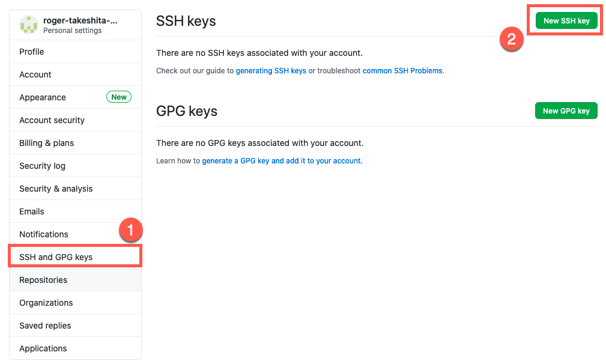Viewport: 606px width, 364px height.
Task: Click the user avatar icon
Action: 29,25
